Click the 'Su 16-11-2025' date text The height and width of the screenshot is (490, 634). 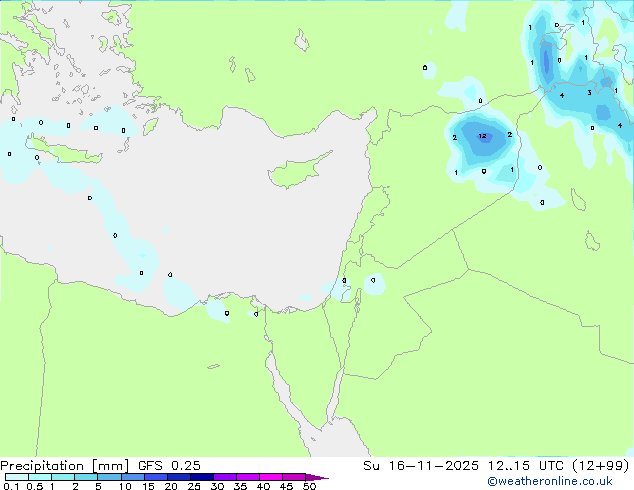(421, 466)
